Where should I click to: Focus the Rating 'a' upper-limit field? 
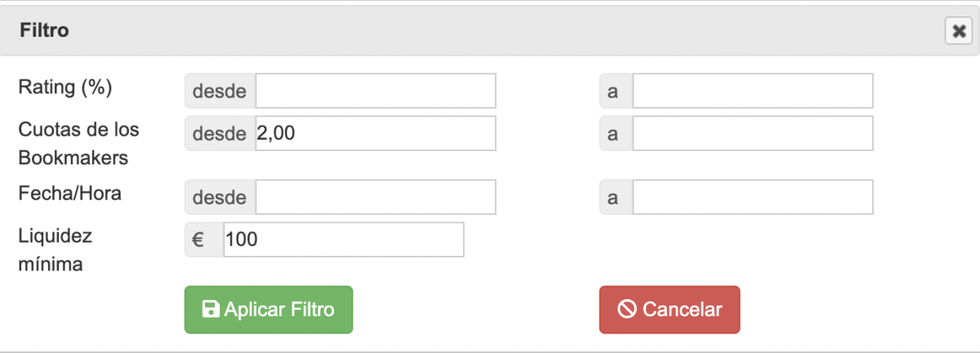[752, 91]
